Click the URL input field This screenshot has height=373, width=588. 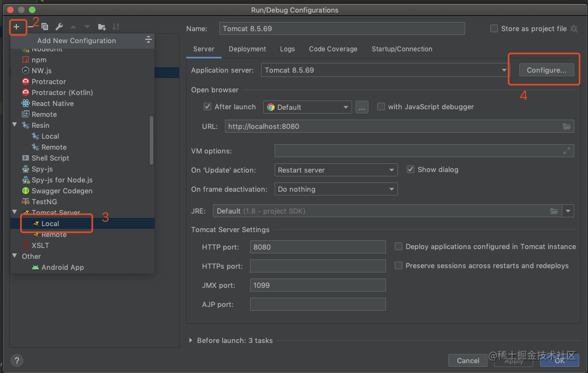(400, 127)
